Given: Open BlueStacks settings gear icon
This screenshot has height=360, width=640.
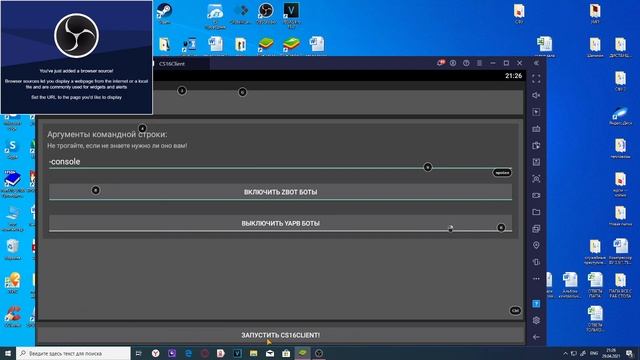Looking at the screenshot, I should coord(536,320).
